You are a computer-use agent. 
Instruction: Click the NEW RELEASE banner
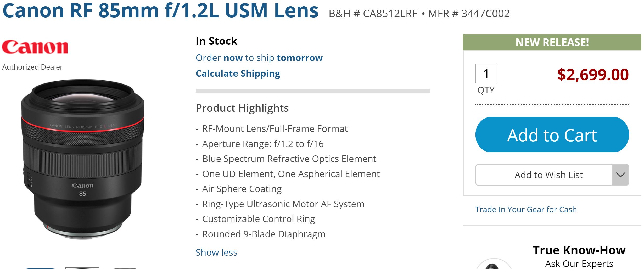coord(552,42)
